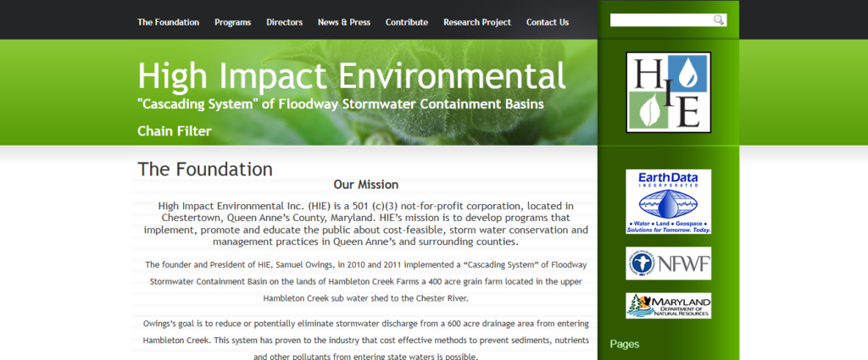Viewport: 868px width, 360px height.
Task: Click the Maryland Department of Natural Resources logo
Action: click(668, 305)
